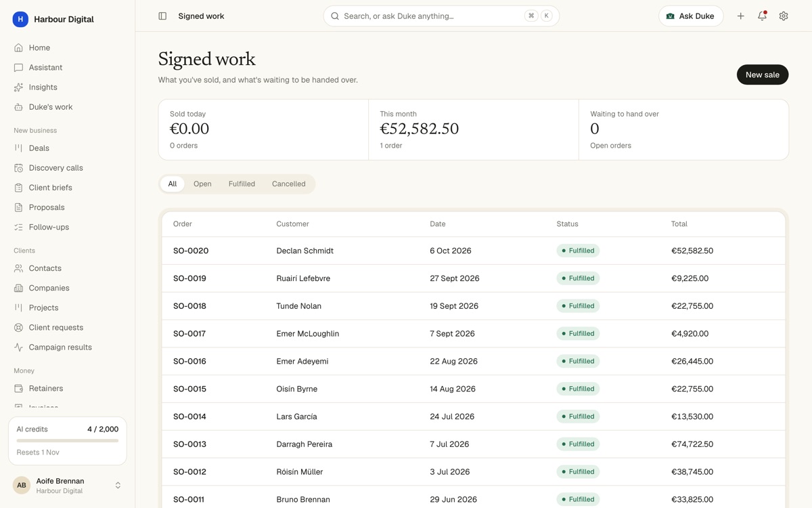Click the Client briefs clipboard icon
The width and height of the screenshot is (812, 508).
18,188
